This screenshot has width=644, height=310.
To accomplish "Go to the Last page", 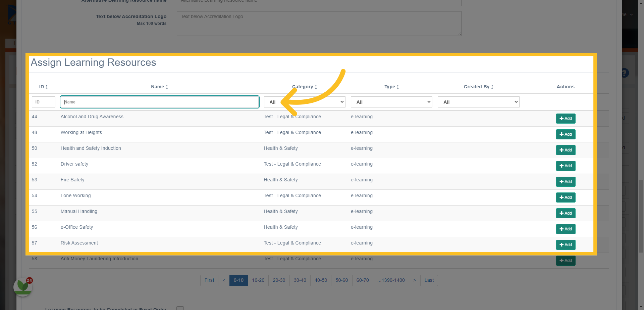I will point(429,280).
